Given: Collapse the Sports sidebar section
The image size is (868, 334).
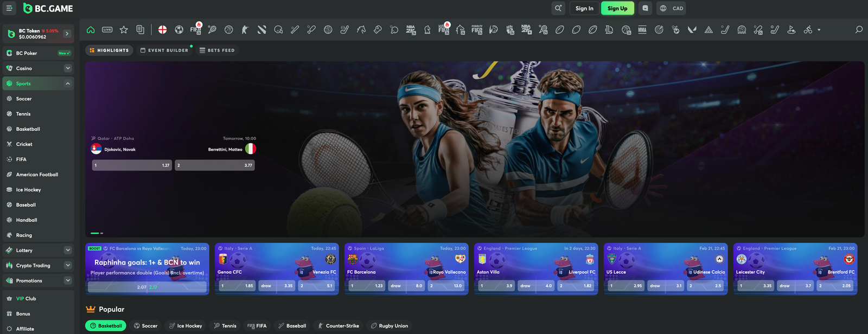Looking at the screenshot, I should (x=68, y=83).
